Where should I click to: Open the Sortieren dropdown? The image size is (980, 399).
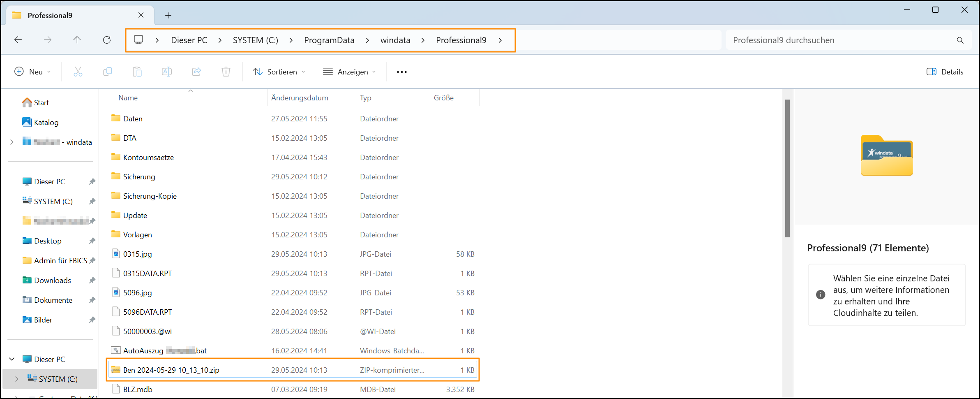pyautogui.click(x=279, y=72)
